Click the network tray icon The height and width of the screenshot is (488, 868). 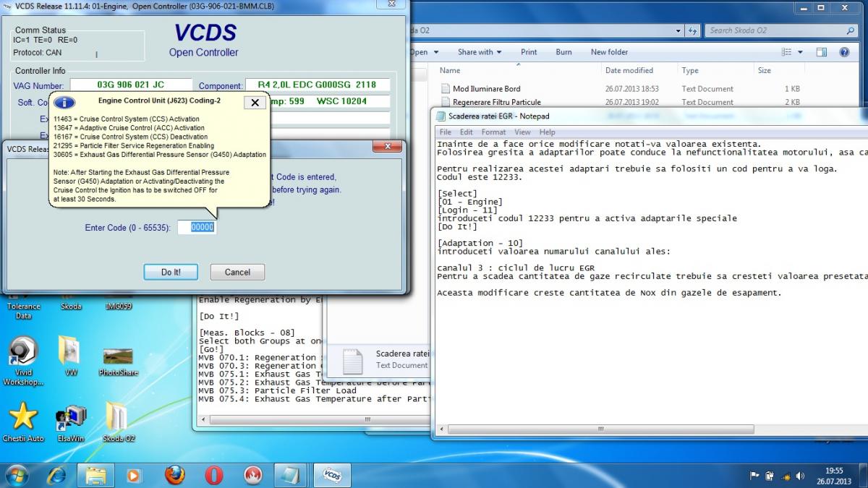[x=785, y=476]
